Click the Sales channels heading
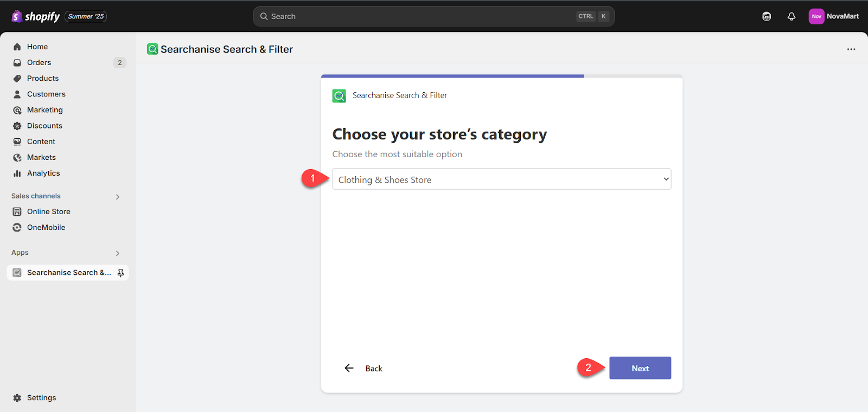This screenshot has height=412, width=868. (x=36, y=196)
